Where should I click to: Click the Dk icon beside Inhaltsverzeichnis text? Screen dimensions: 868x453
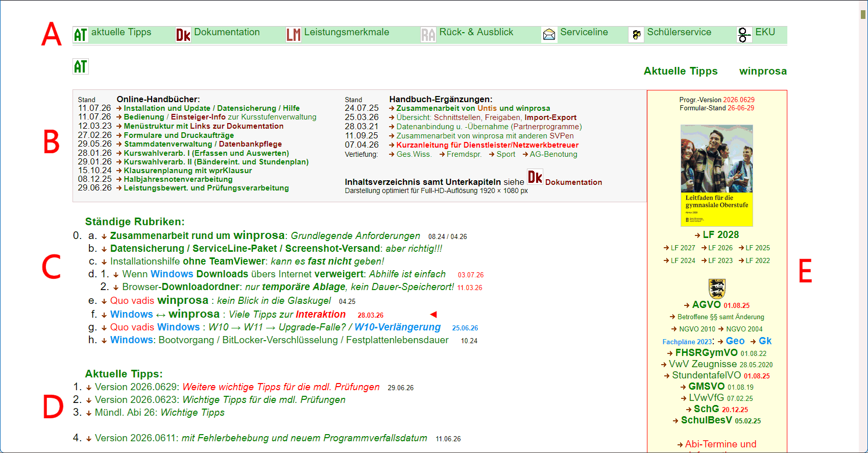coord(535,177)
